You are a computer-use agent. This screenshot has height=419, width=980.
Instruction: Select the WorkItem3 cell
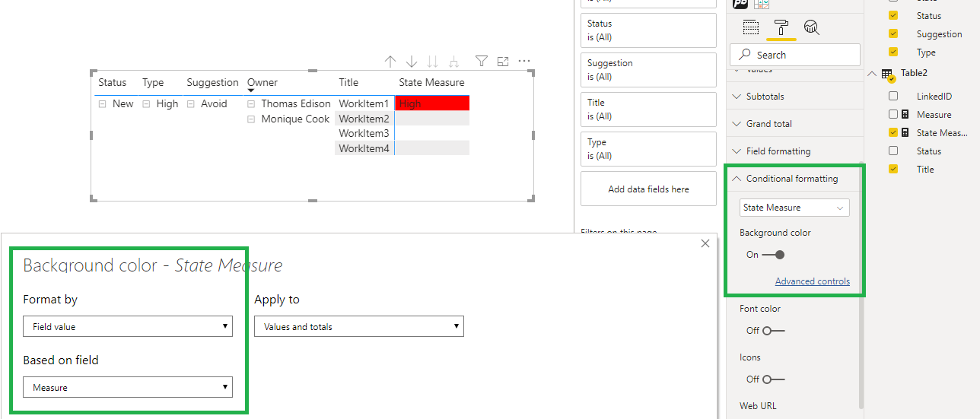(364, 133)
